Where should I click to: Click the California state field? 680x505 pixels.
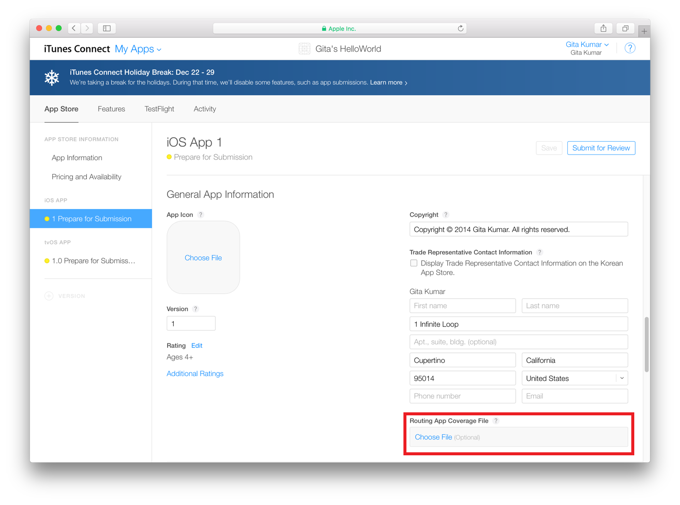[575, 360]
